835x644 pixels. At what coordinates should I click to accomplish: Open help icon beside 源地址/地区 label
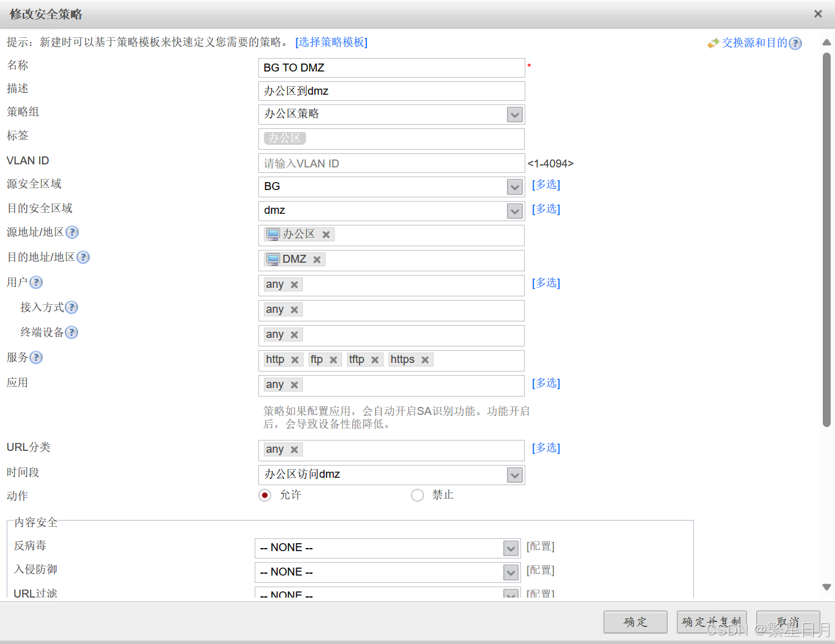72,232
